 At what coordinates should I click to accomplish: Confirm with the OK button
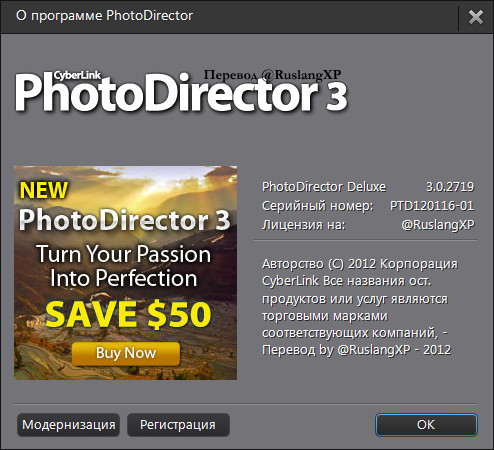(x=426, y=425)
